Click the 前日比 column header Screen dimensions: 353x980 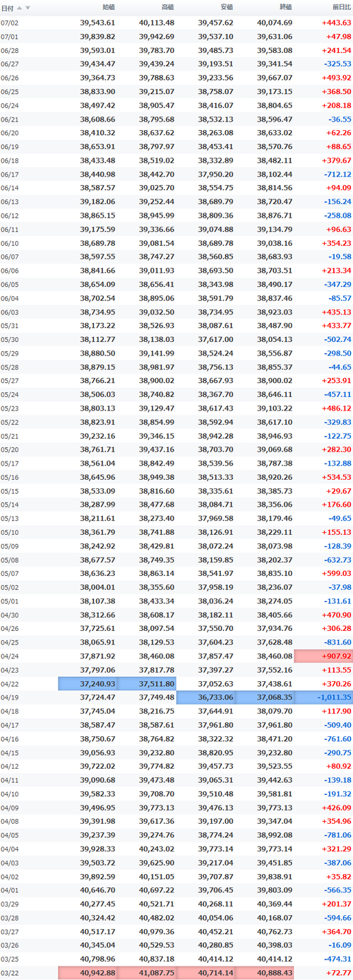click(341, 7)
